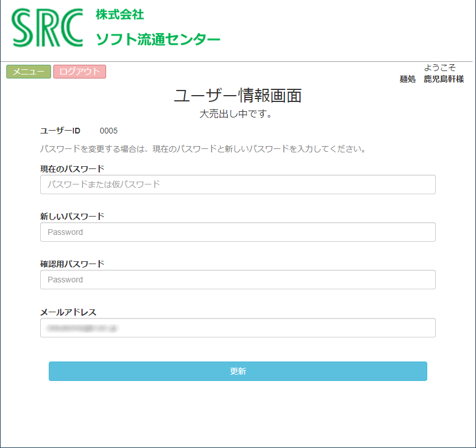Select the user ID value 0005
Screen dimensions: 476x448
click(x=108, y=131)
